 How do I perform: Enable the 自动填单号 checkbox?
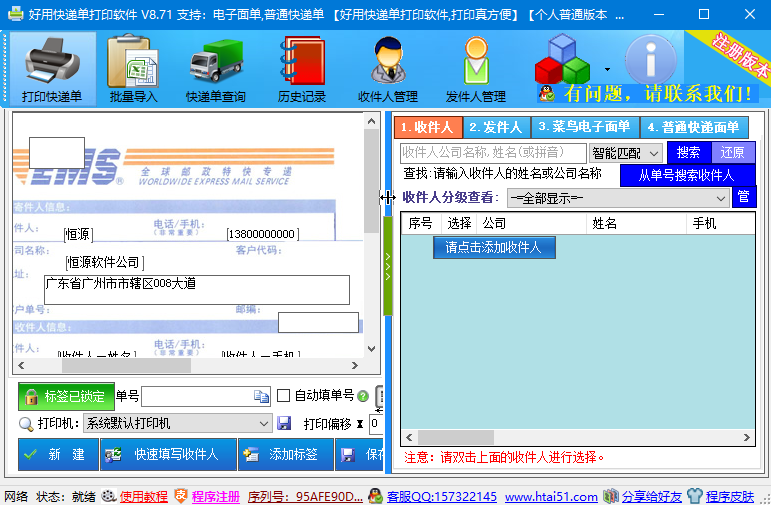pos(283,396)
